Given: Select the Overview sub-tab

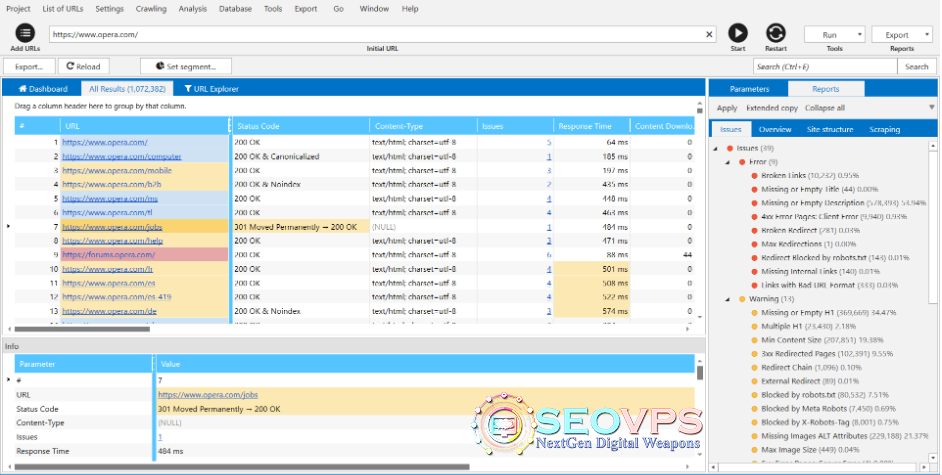Looking at the screenshot, I should tap(775, 130).
